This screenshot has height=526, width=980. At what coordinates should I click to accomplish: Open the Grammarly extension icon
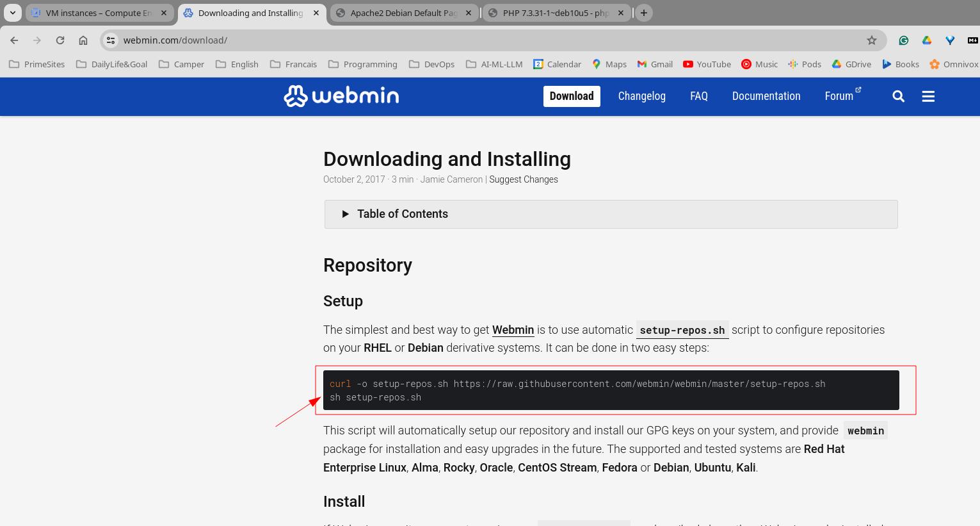pos(903,40)
